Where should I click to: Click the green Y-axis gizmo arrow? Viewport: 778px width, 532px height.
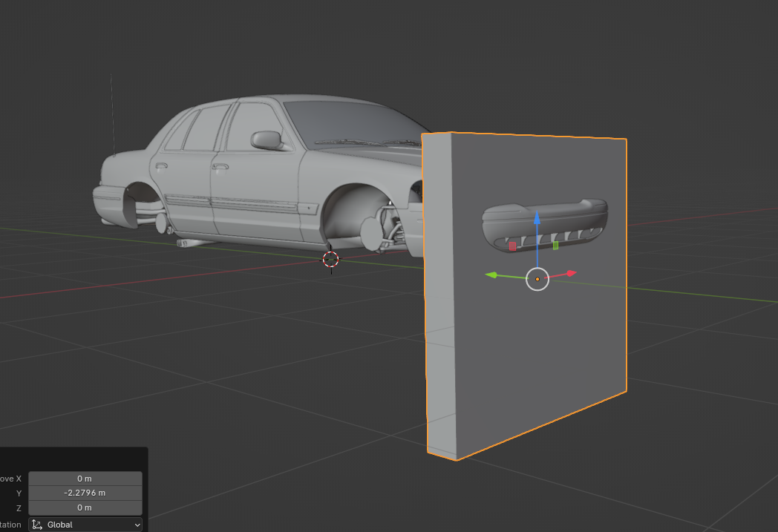click(491, 275)
